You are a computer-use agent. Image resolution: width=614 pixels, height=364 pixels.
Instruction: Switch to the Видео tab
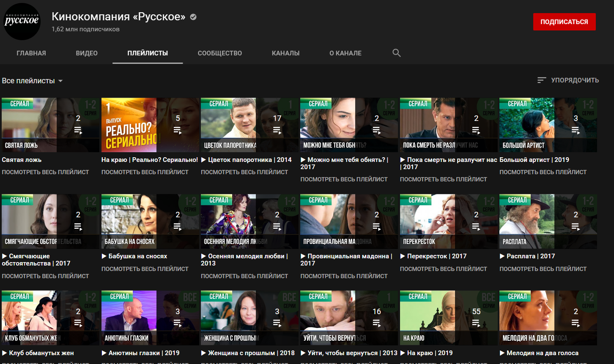pos(87,53)
